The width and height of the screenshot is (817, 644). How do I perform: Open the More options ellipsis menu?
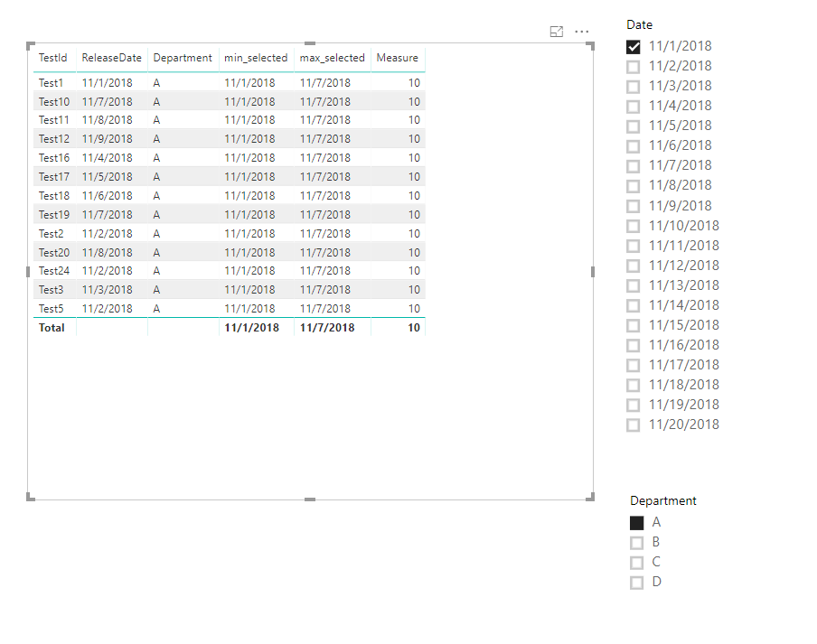click(581, 32)
